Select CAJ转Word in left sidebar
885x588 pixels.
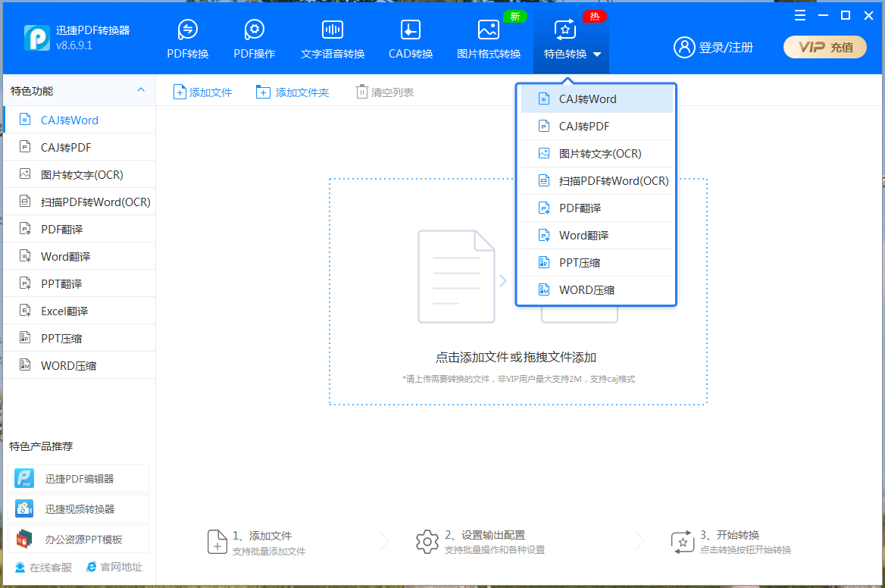[80, 120]
